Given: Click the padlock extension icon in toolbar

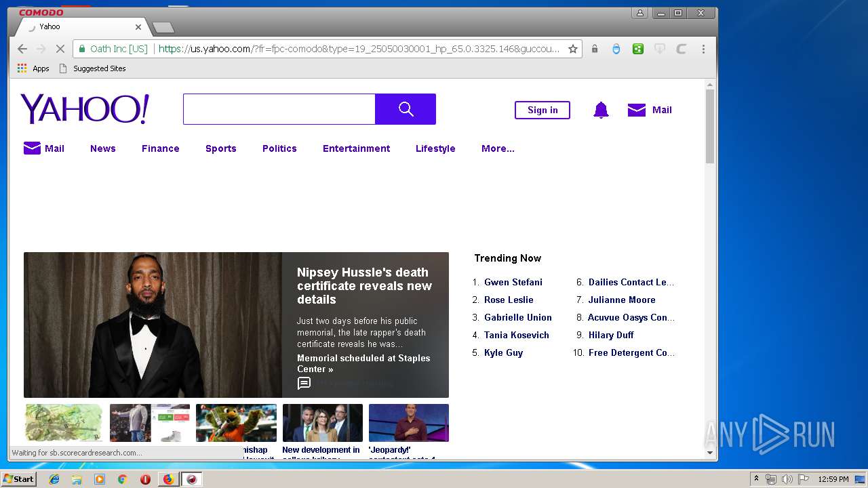Looking at the screenshot, I should pyautogui.click(x=595, y=49).
